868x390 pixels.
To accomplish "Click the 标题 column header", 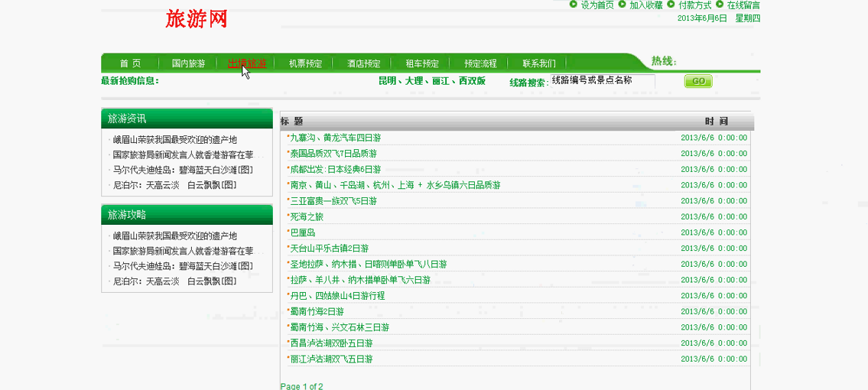I will (x=291, y=121).
